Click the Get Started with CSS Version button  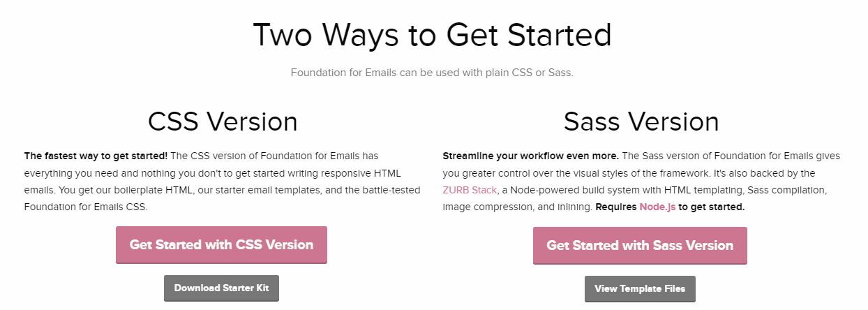click(221, 245)
